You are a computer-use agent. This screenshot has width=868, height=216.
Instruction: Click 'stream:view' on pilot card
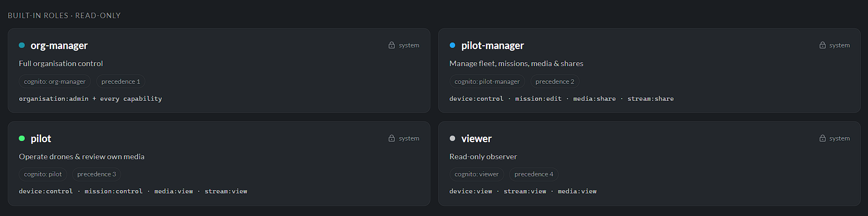coord(226,191)
